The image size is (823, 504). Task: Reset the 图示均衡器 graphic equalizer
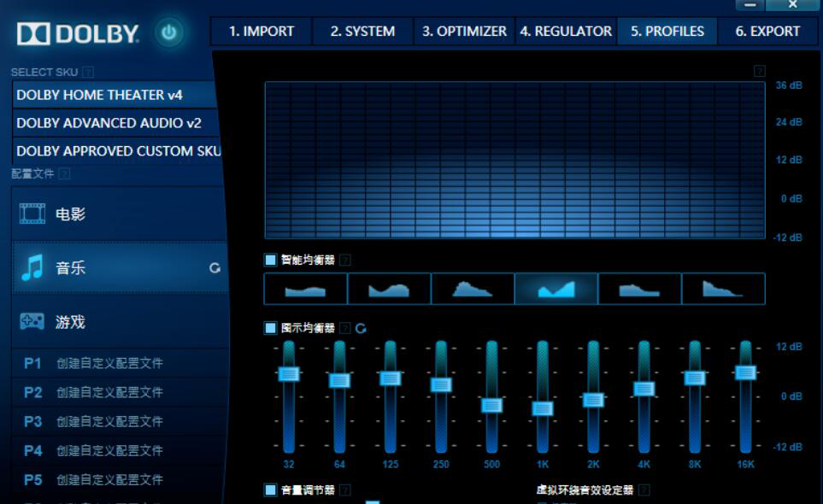tap(361, 329)
